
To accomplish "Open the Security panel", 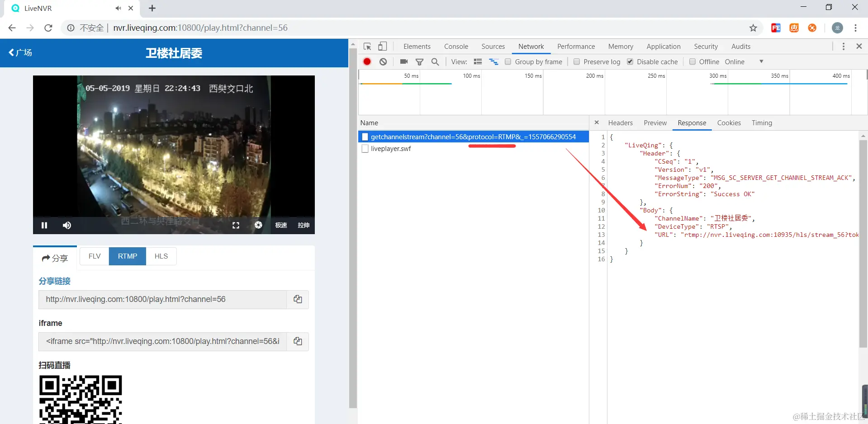I will [706, 47].
